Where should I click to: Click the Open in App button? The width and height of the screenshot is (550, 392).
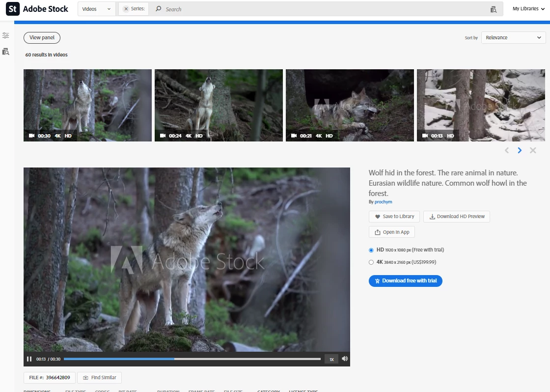point(392,232)
